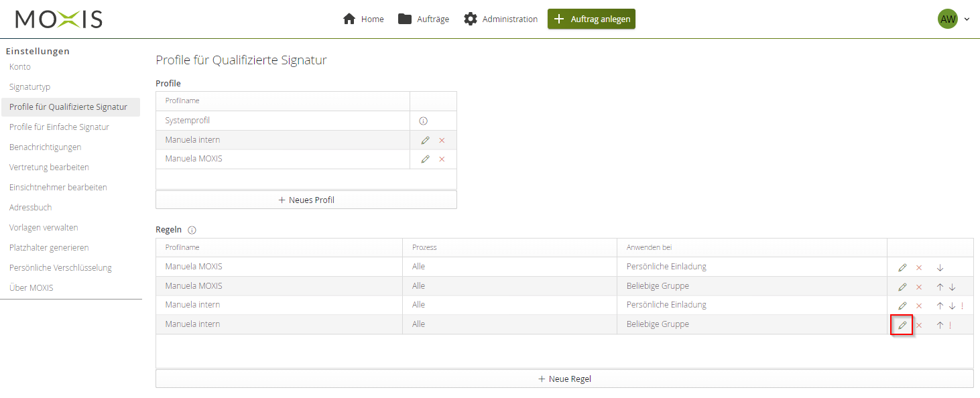Show Systemprofil info icon

pyautogui.click(x=423, y=121)
